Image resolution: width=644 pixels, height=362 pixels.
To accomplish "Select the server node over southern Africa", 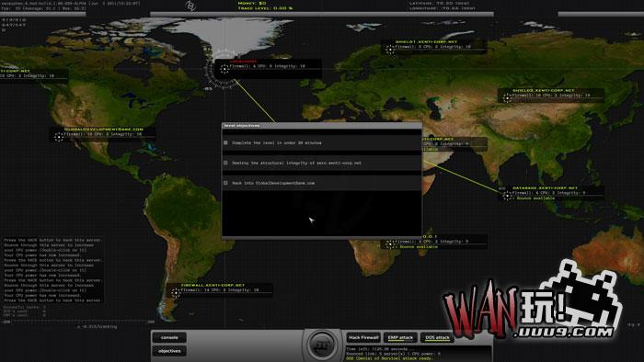I will (x=390, y=244).
